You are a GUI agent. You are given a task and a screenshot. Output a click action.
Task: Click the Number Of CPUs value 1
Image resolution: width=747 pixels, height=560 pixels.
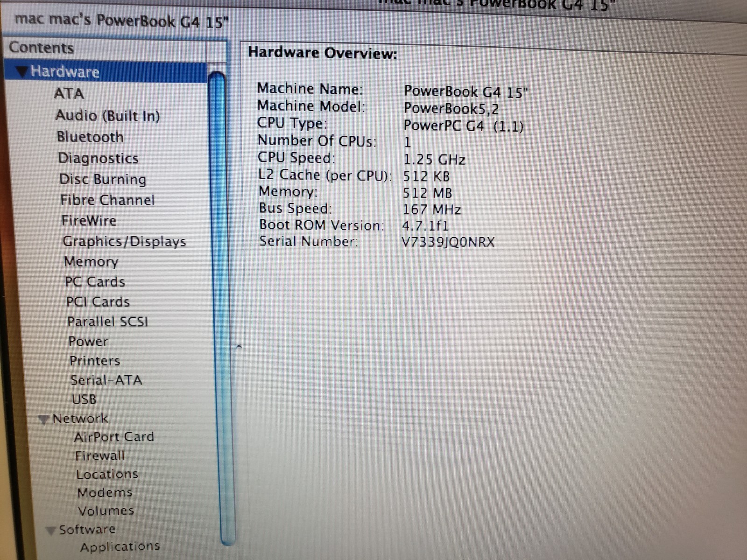point(408,142)
